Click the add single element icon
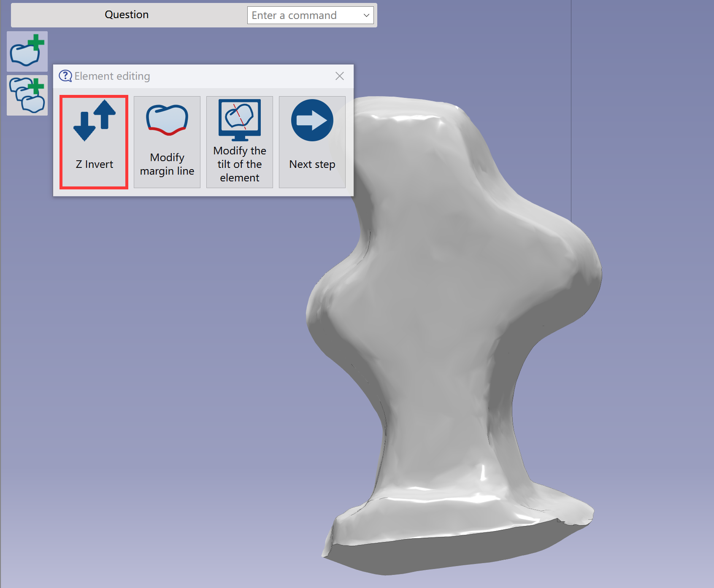714x588 pixels. (27, 51)
